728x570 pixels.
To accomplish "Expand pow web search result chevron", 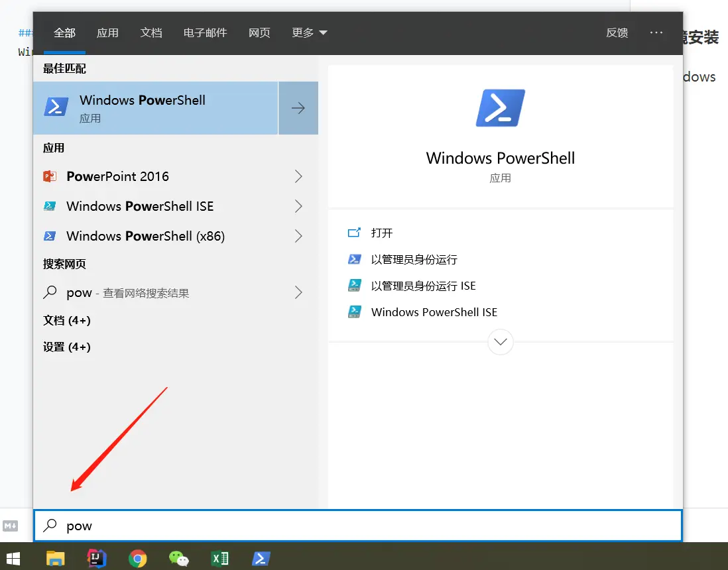I will (x=298, y=292).
